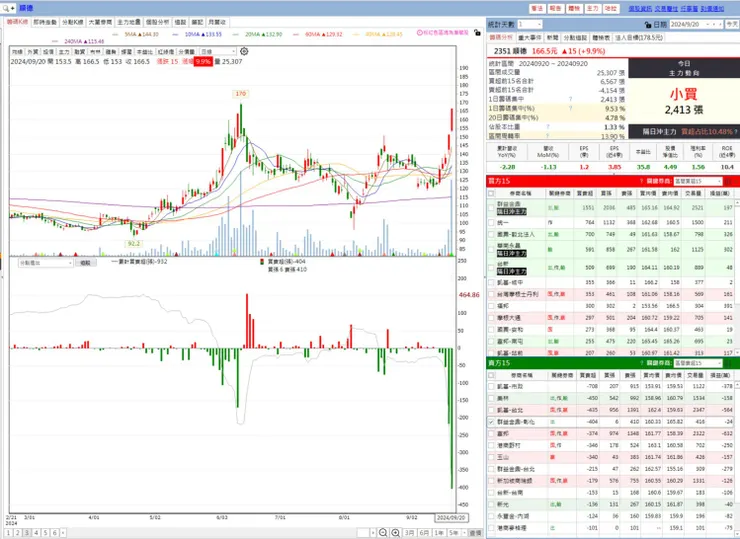Screen dimensions: 740x539
Task: Toggle select-all checkbox in 買方15 table header
Action: 491,194
